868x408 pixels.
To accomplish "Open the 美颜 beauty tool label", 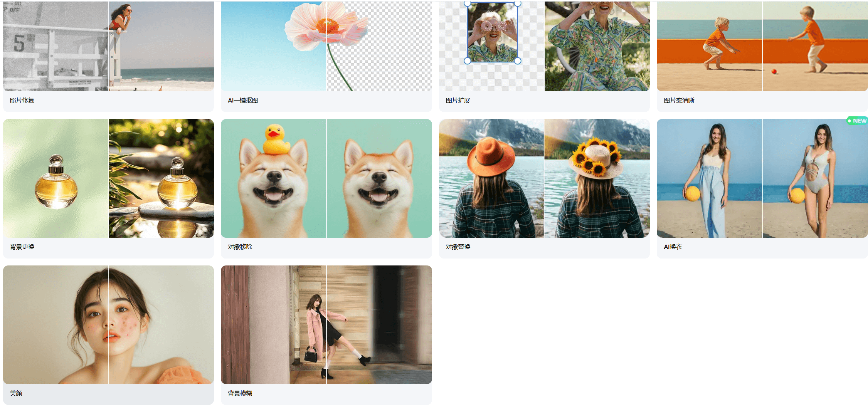I will pyautogui.click(x=16, y=393).
